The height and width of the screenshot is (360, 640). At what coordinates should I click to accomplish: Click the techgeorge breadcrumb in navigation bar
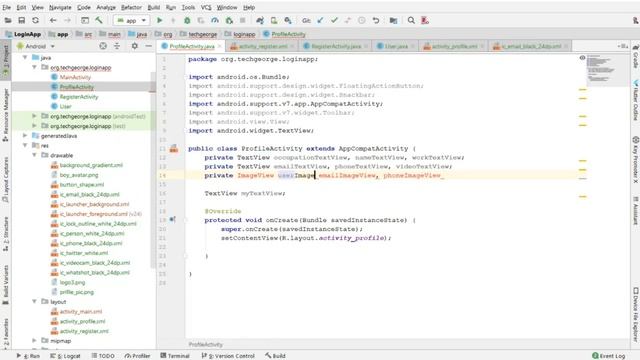pos(202,34)
